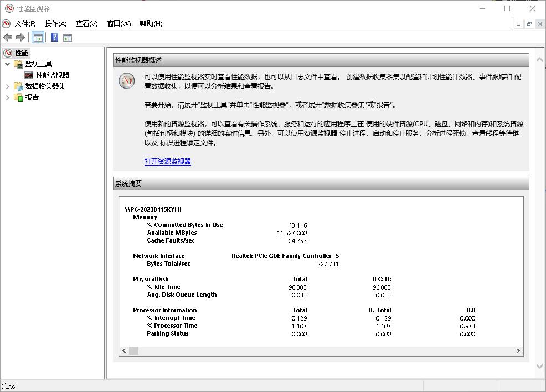Click the 监视工具 folder item
The image size is (546, 392).
click(39, 63)
